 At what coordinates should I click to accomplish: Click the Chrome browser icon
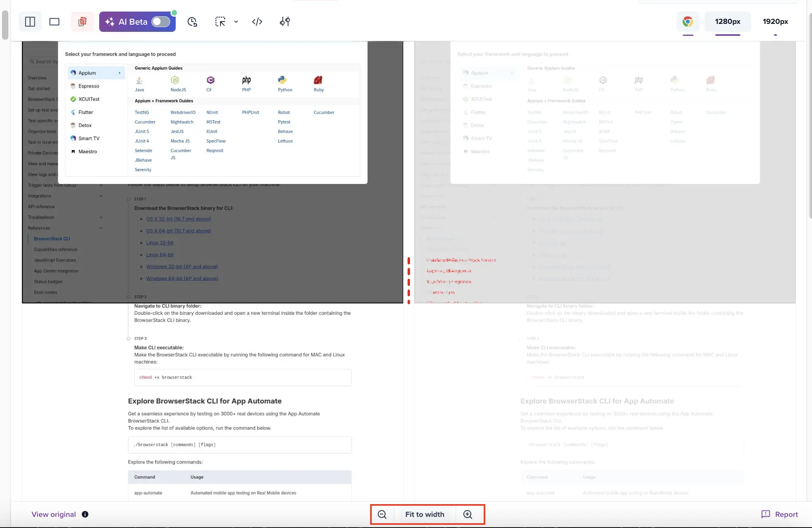coord(688,22)
